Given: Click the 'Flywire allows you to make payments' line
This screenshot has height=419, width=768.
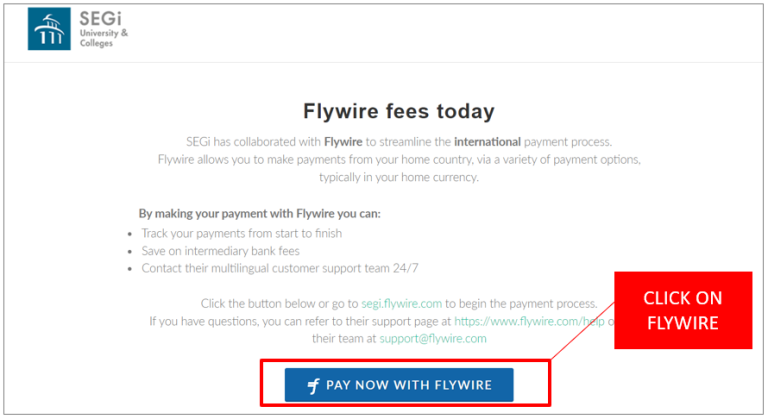Looking at the screenshot, I should pyautogui.click(x=399, y=159).
